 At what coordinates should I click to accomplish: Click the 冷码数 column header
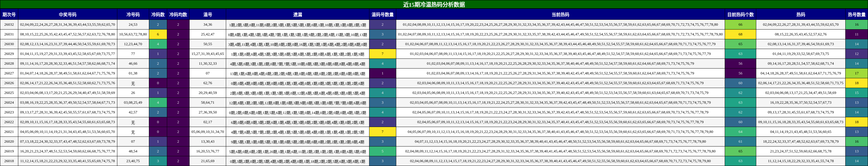[158, 14]
